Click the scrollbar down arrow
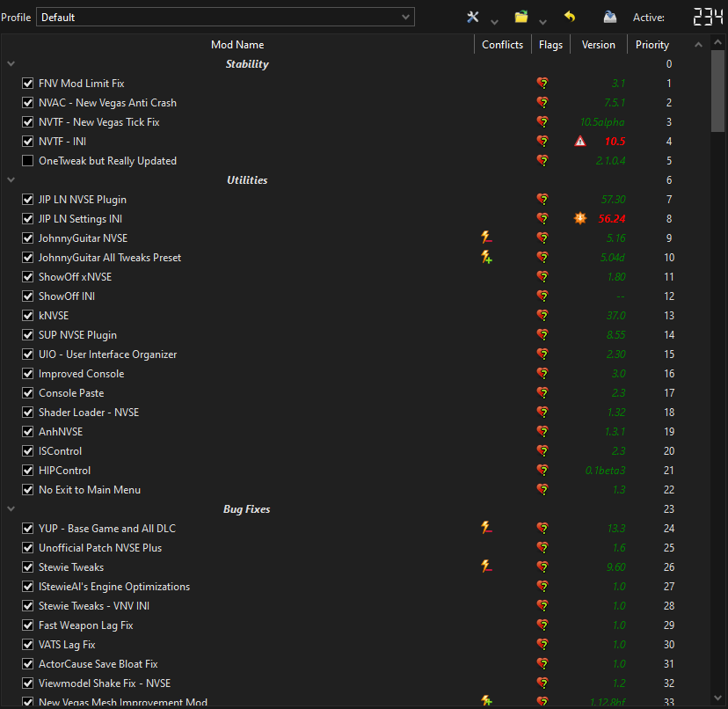The image size is (728, 709). [717, 698]
